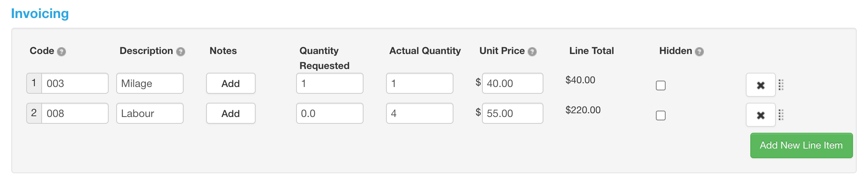Click Quantity Requested field showing 0.0

(x=330, y=113)
